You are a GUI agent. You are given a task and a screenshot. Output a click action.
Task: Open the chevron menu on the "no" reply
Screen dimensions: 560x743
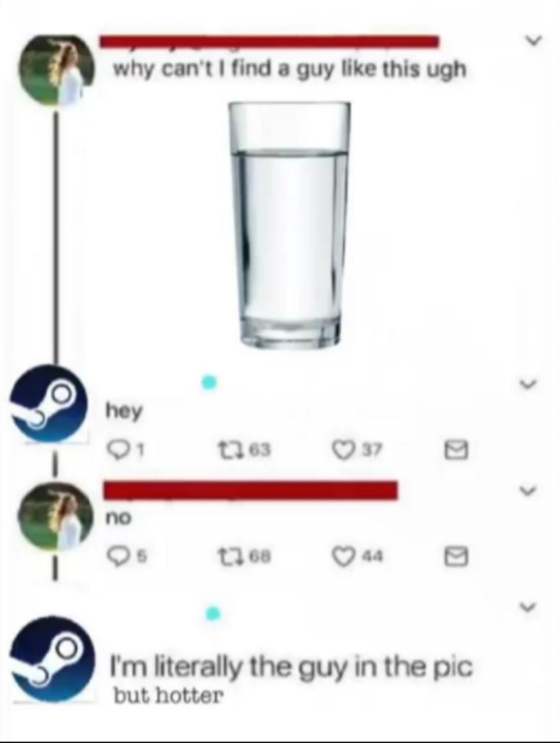coord(528,490)
